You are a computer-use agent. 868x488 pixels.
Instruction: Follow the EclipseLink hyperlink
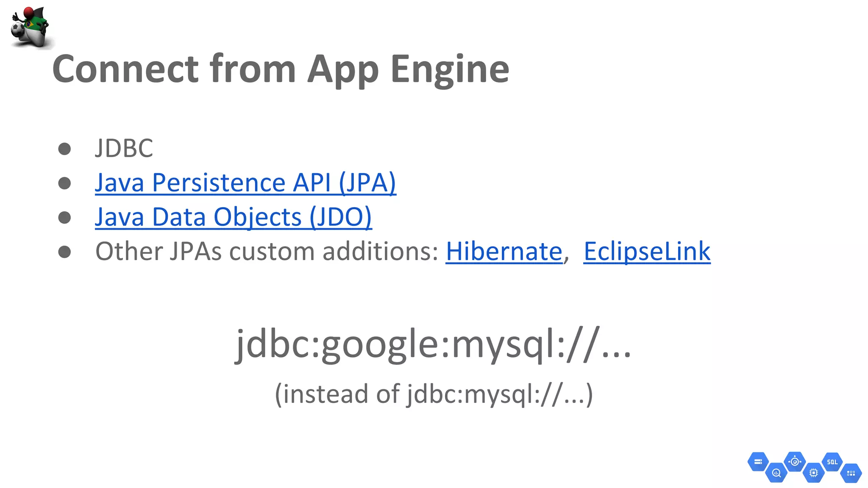coord(647,252)
